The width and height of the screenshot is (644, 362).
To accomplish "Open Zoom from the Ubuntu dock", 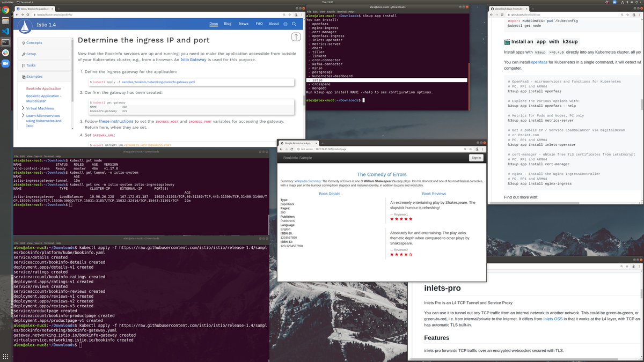I will click(5, 63).
